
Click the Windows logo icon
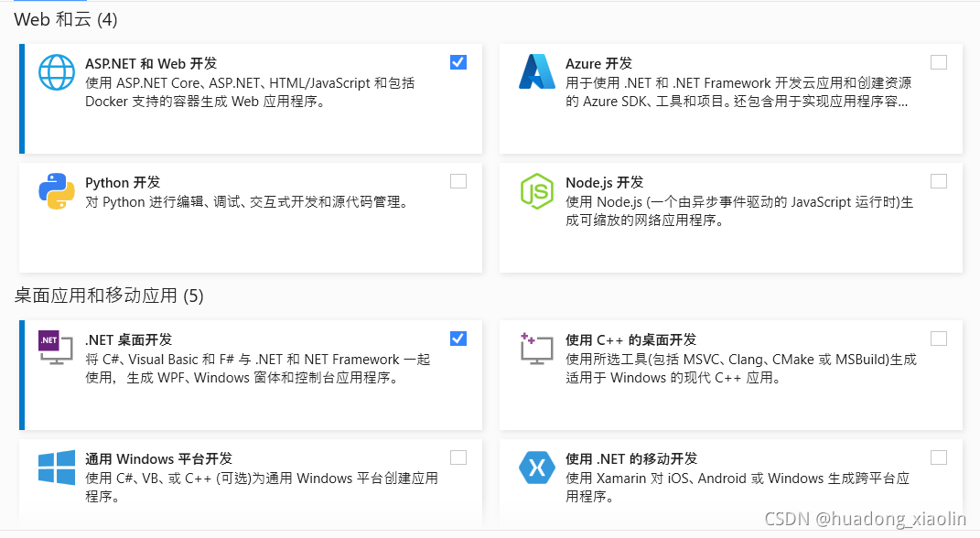point(56,468)
